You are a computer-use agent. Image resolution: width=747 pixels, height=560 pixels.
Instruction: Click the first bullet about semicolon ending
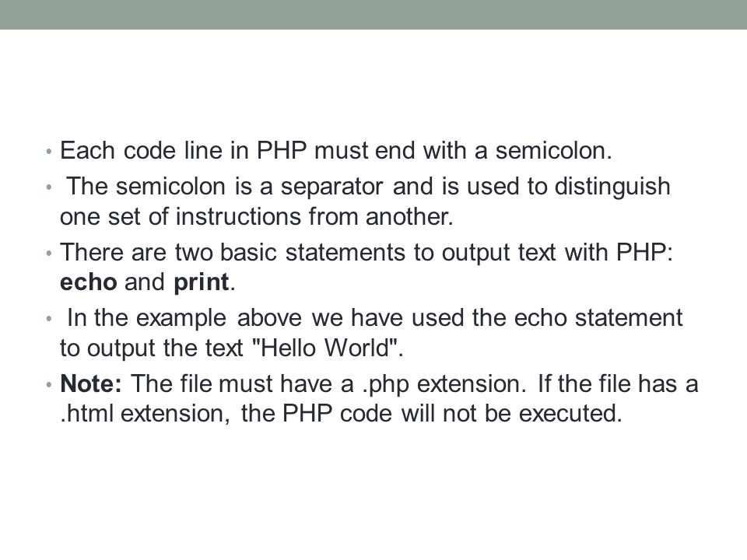[x=336, y=150]
